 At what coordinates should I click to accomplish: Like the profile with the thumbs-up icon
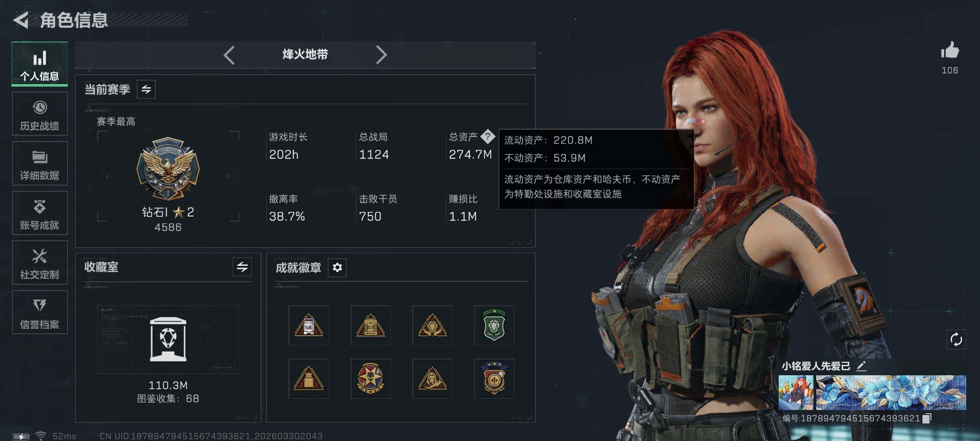click(950, 51)
